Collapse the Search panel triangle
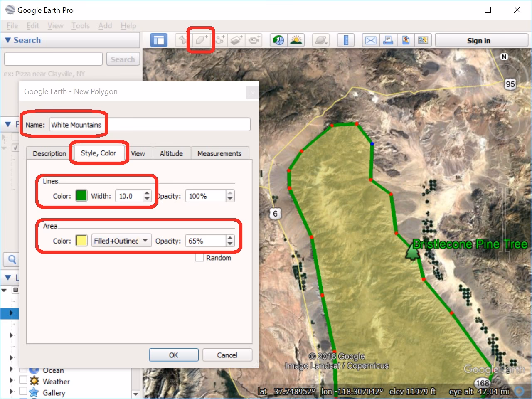 coord(7,40)
